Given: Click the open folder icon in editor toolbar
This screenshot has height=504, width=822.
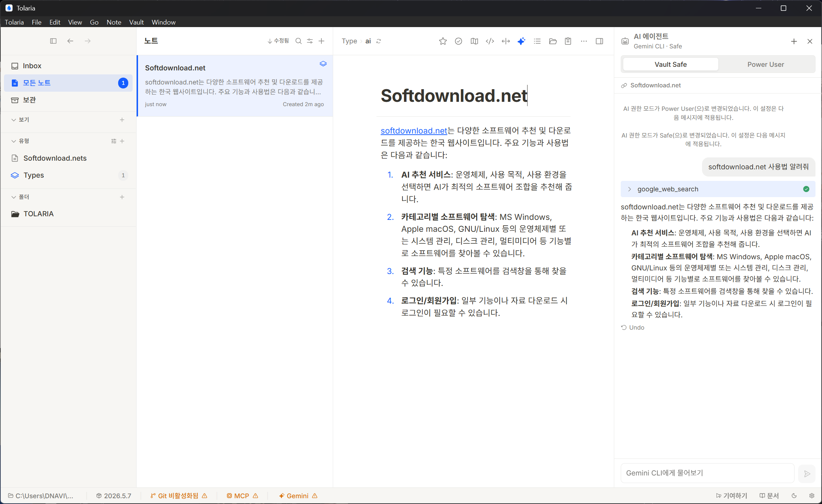Looking at the screenshot, I should [553, 41].
